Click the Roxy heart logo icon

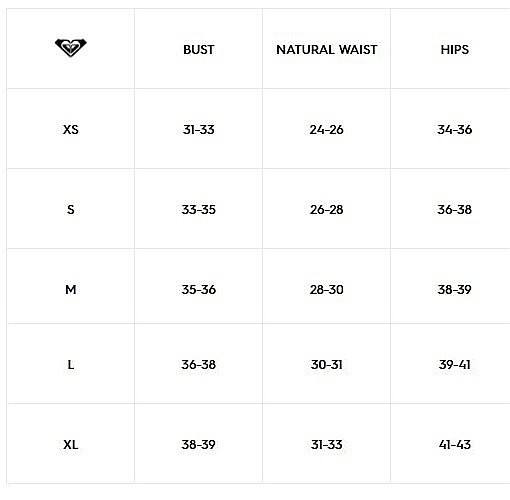(71, 47)
